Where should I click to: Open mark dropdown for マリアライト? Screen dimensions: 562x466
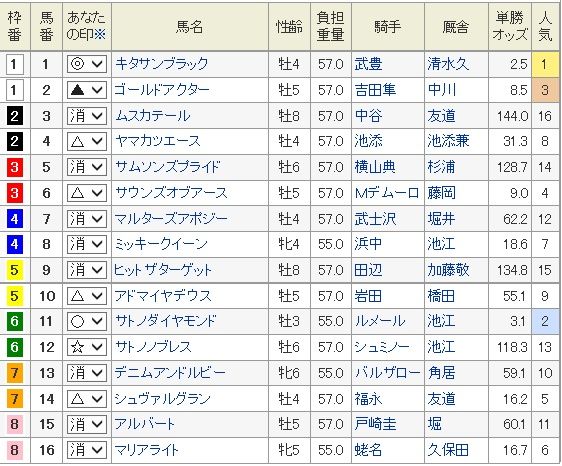[87, 450]
